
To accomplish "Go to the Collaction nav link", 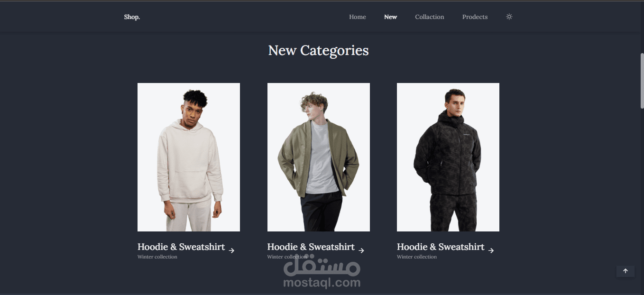I will 430,17.
